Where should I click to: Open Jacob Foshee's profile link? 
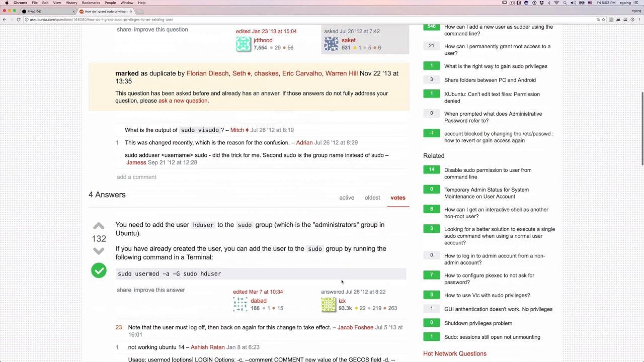[355, 327]
